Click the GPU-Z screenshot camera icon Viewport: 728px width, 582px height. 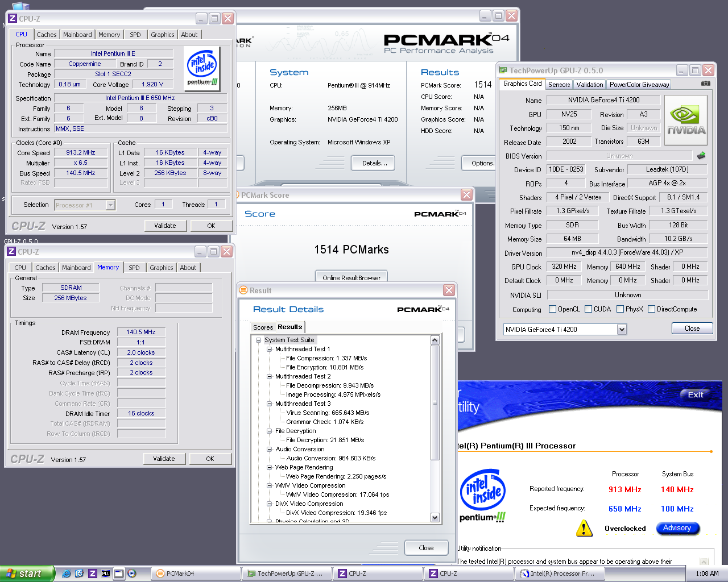pyautogui.click(x=706, y=84)
